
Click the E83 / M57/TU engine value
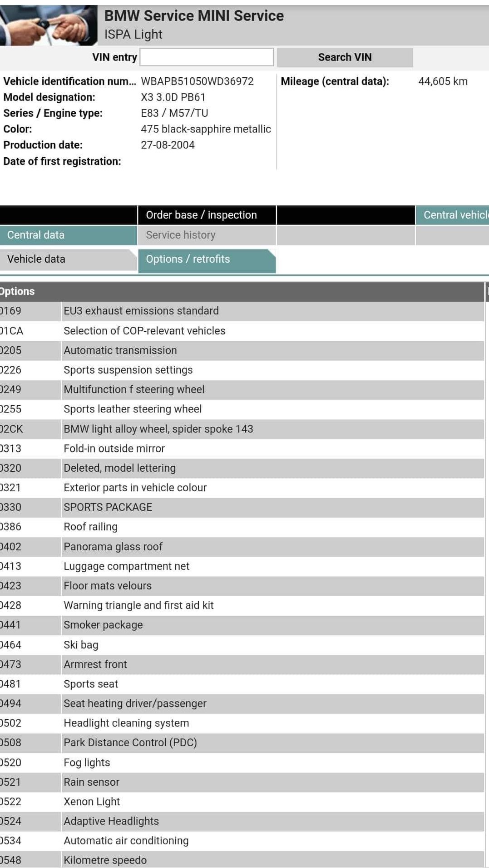point(174,113)
